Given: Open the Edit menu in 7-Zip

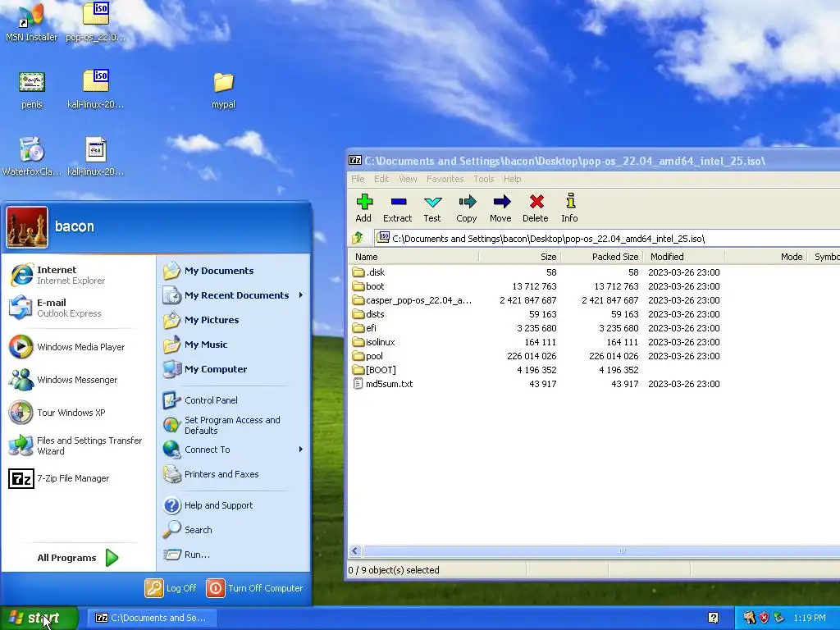Looking at the screenshot, I should (381, 179).
